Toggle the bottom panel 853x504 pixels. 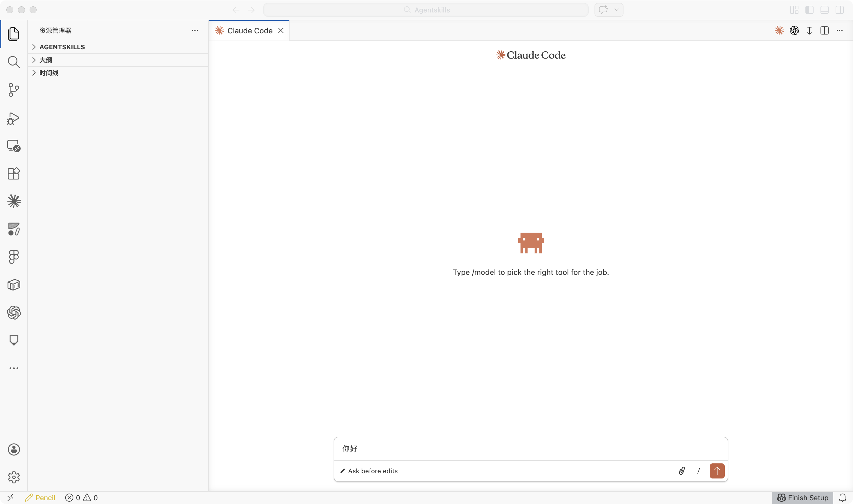click(x=825, y=10)
